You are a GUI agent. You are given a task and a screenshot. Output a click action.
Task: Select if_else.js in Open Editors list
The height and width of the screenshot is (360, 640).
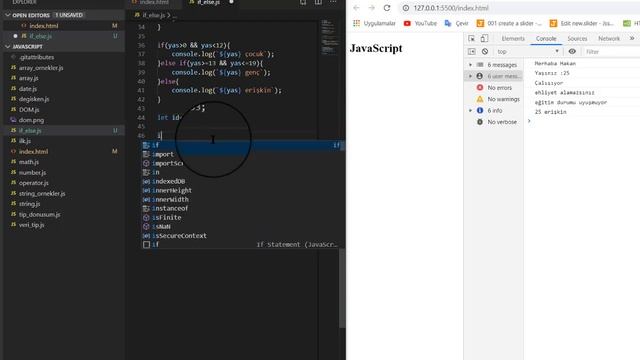pyautogui.click(x=40, y=36)
